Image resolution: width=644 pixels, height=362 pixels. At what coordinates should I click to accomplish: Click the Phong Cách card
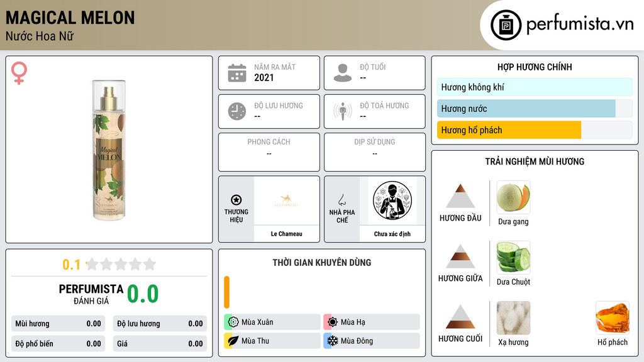coord(269,152)
